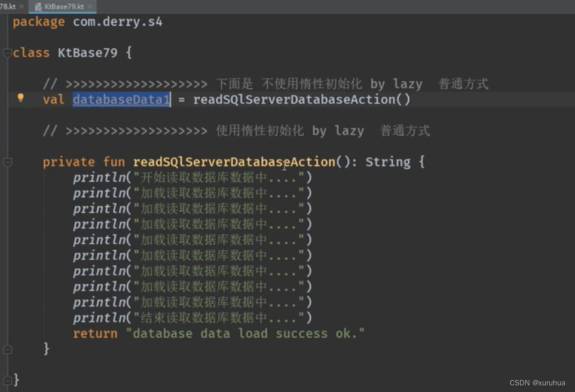This screenshot has height=392, width=575.
Task: Click the return string "database data load success ok."
Action: point(245,333)
